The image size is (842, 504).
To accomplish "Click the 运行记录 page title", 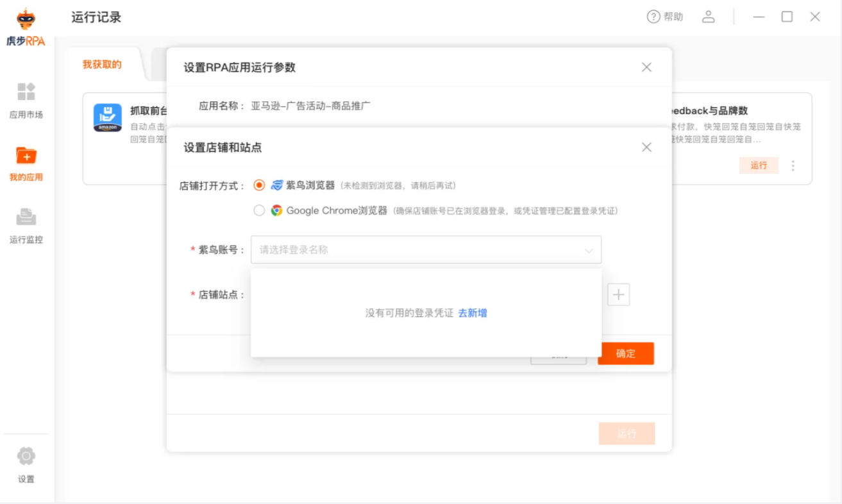I will pos(96,17).
